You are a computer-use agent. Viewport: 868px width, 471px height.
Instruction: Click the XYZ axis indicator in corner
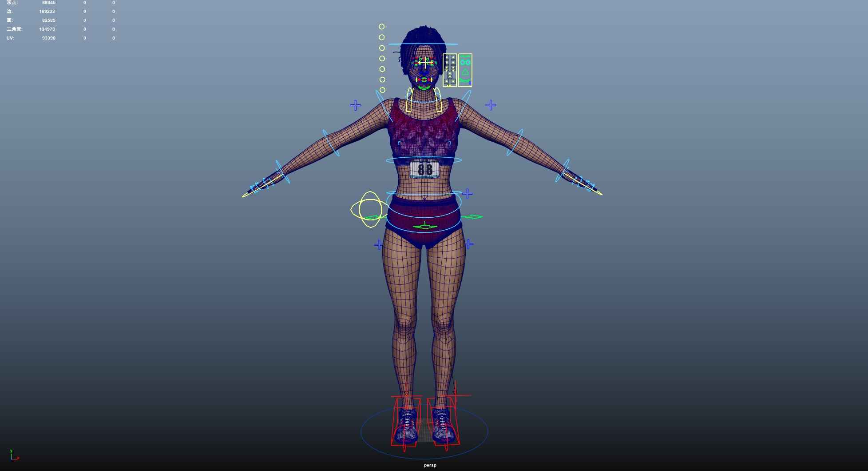pyautogui.click(x=14, y=455)
